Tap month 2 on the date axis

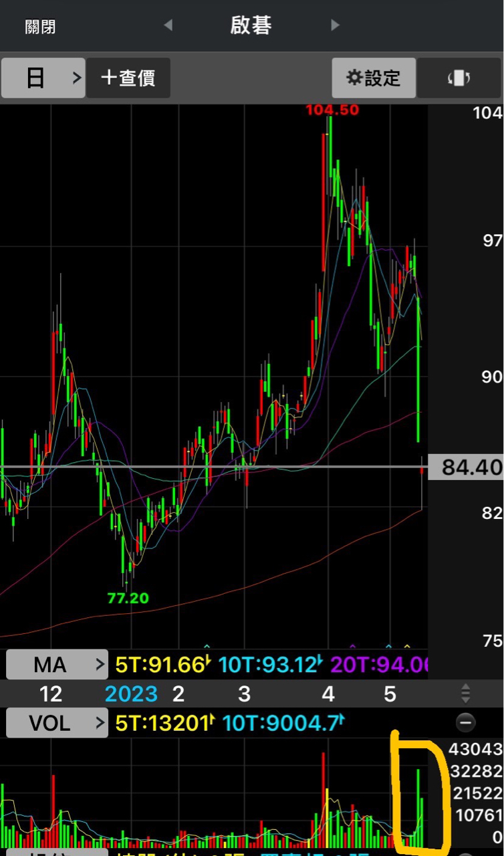[178, 693]
